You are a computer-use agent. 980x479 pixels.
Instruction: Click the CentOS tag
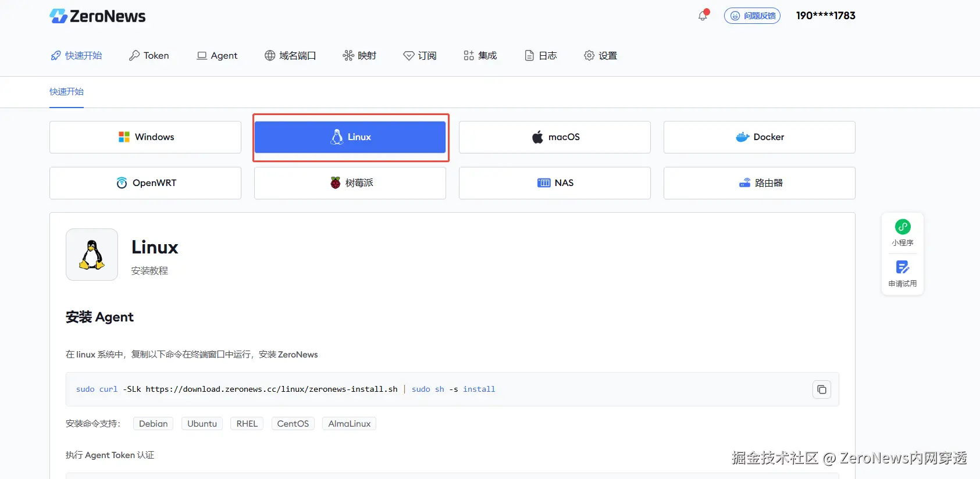[x=293, y=424]
